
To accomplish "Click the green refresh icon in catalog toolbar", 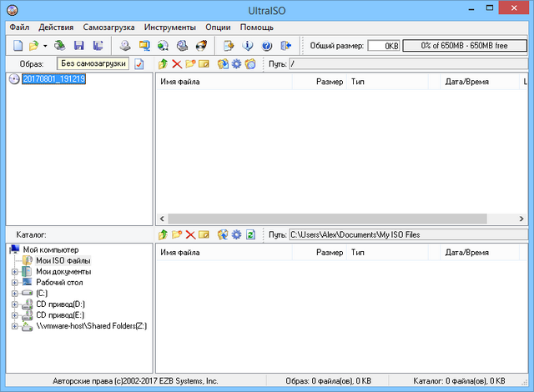I will point(250,235).
